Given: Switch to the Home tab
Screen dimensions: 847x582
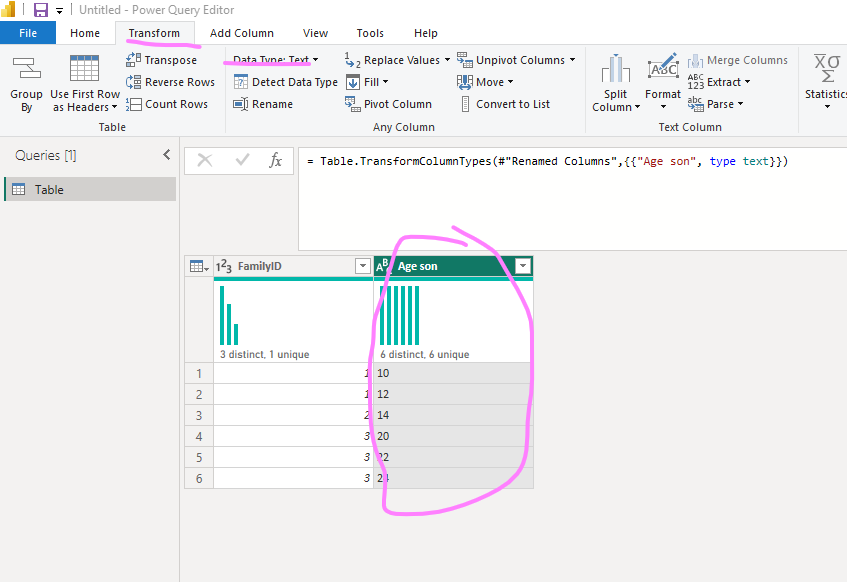Looking at the screenshot, I should pos(85,33).
